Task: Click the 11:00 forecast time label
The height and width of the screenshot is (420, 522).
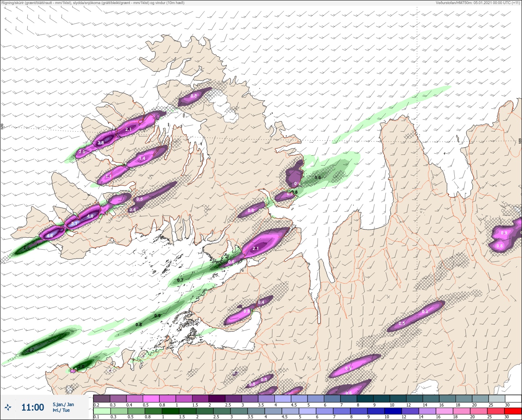Action: (x=33, y=407)
